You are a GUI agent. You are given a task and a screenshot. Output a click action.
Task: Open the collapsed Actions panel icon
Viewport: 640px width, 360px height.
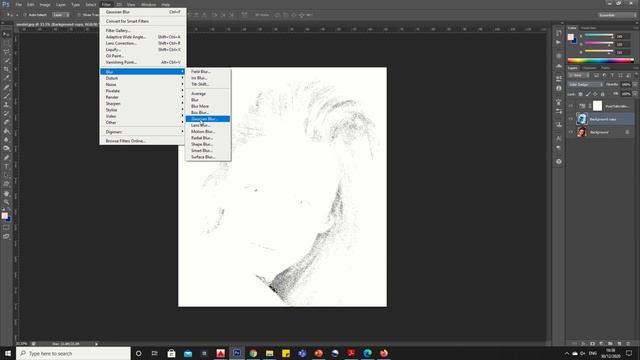(558, 42)
